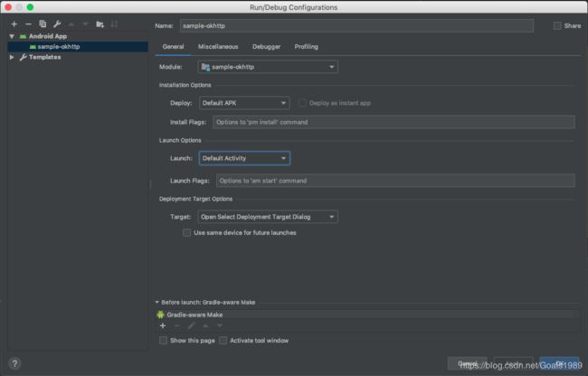Open the Deploy Default APK dropdown
The image size is (588, 376).
244,103
